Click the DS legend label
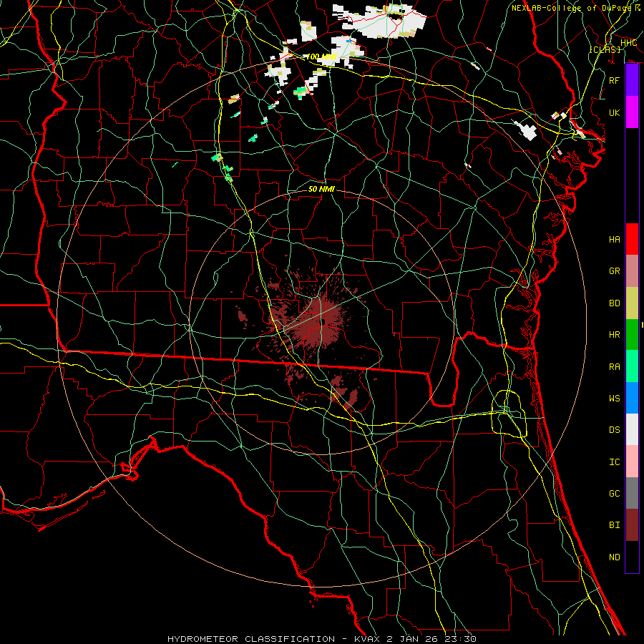 [615, 430]
